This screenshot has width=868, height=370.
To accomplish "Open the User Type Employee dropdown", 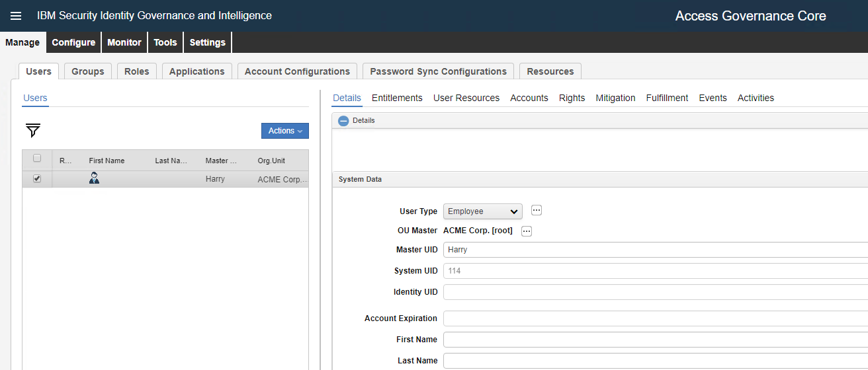I will (483, 211).
